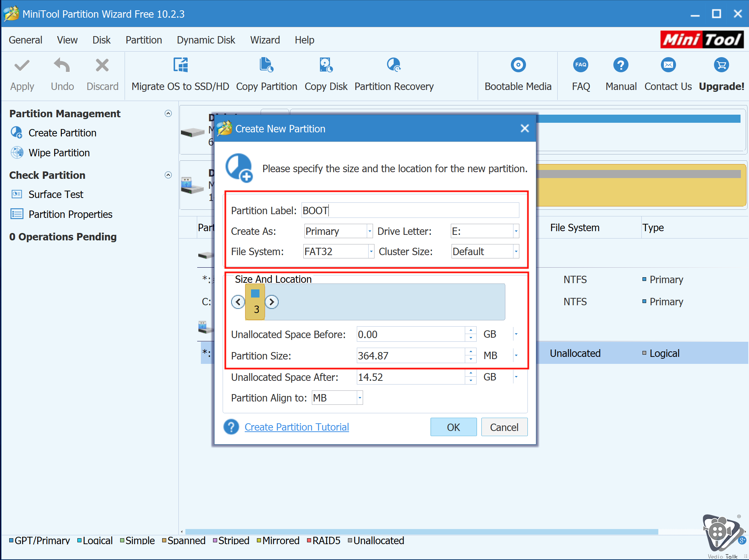Open the Wizard menu
Viewport: 749px width, 560px height.
[265, 40]
